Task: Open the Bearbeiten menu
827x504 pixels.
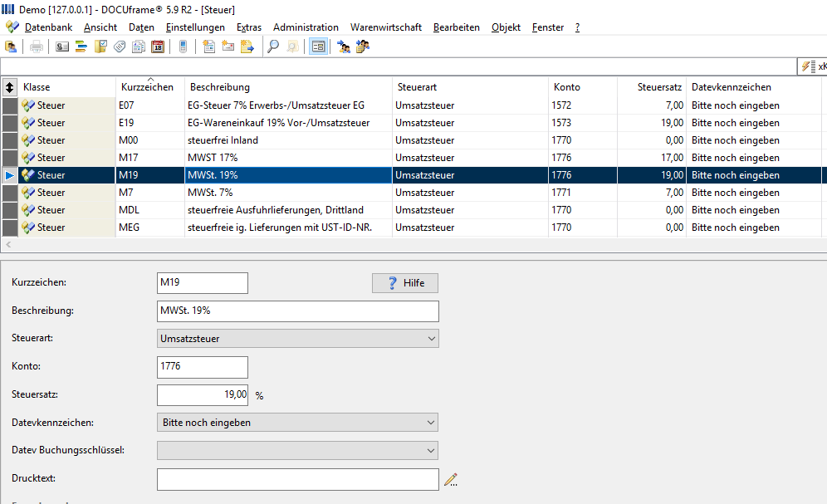Action: click(x=457, y=27)
